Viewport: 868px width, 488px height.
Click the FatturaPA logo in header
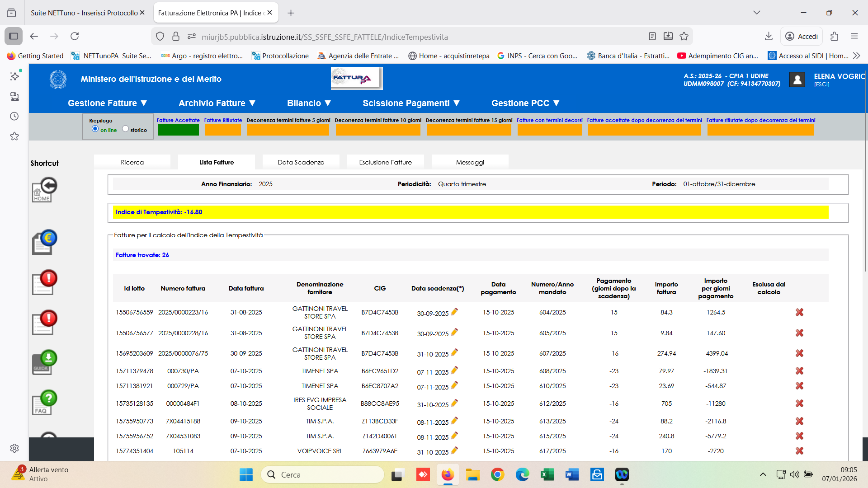tap(356, 79)
